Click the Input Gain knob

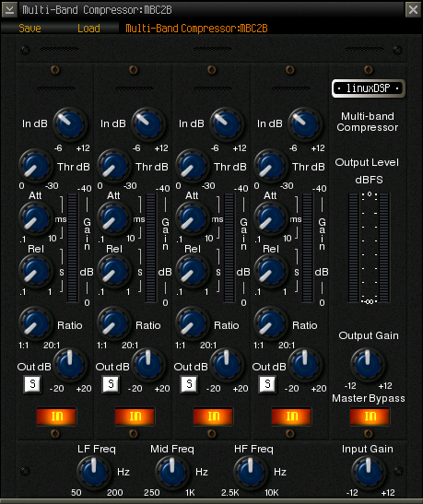point(369,472)
